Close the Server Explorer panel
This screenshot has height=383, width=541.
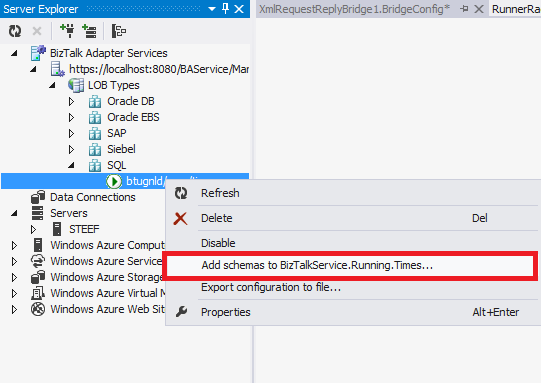tap(239, 9)
